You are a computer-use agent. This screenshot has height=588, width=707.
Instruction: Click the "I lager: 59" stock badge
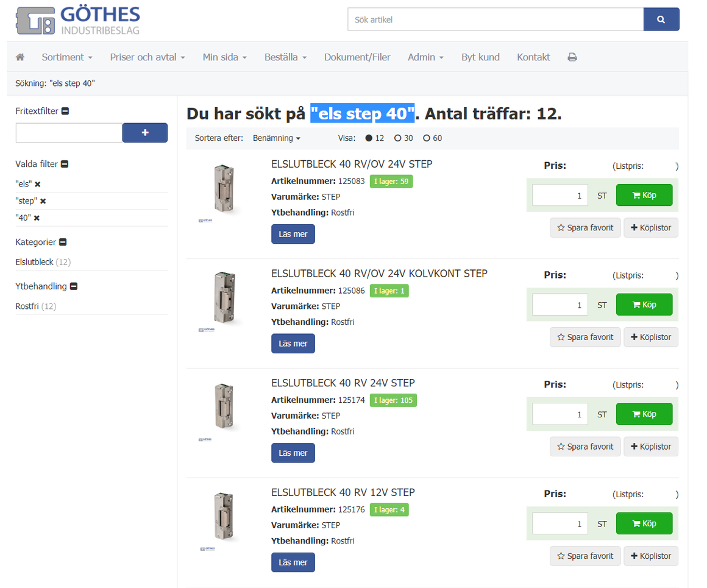(391, 181)
